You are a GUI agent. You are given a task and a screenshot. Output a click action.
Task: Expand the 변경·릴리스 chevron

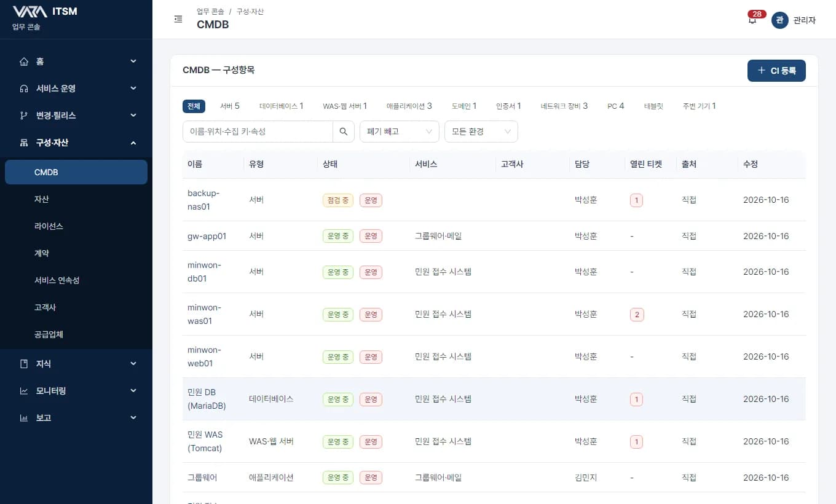[133, 116]
